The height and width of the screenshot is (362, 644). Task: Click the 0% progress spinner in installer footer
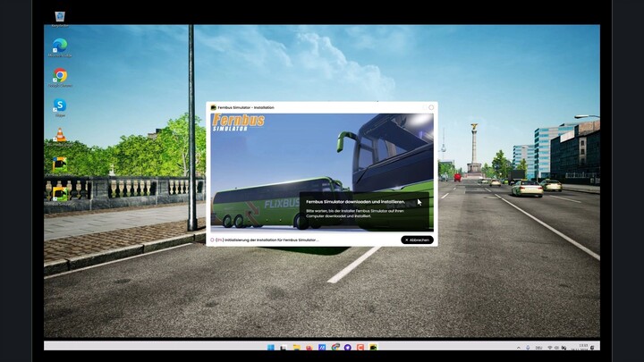212,240
